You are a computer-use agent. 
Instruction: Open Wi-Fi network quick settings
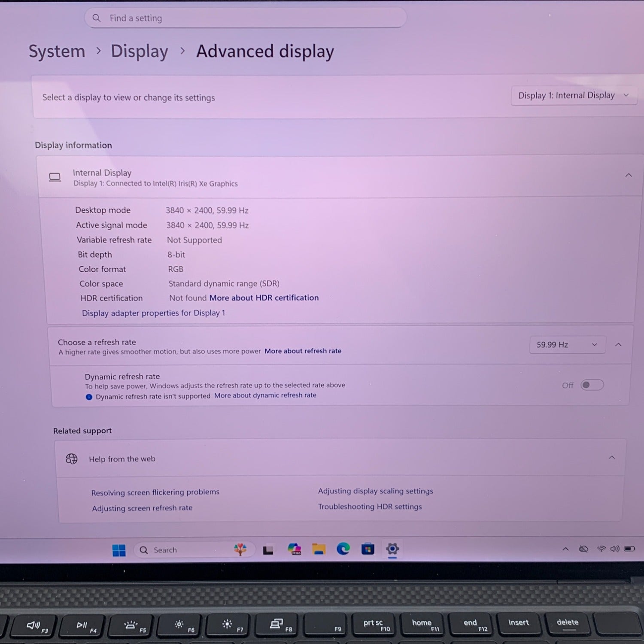point(601,549)
